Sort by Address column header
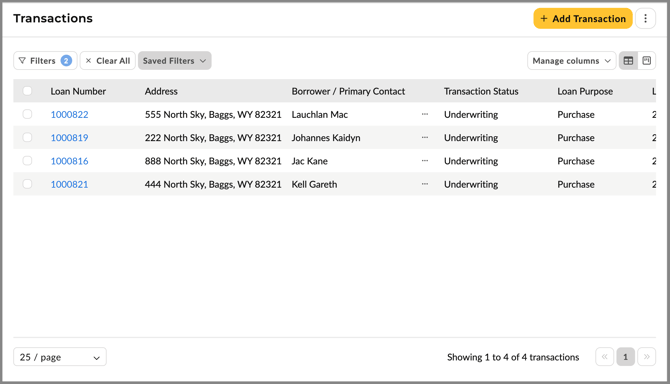 pos(161,91)
